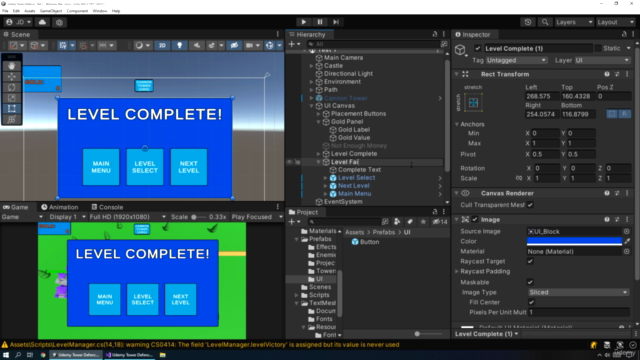This screenshot has width=640, height=360.
Task: Toggle Maskable checkbox
Action: coord(530,282)
